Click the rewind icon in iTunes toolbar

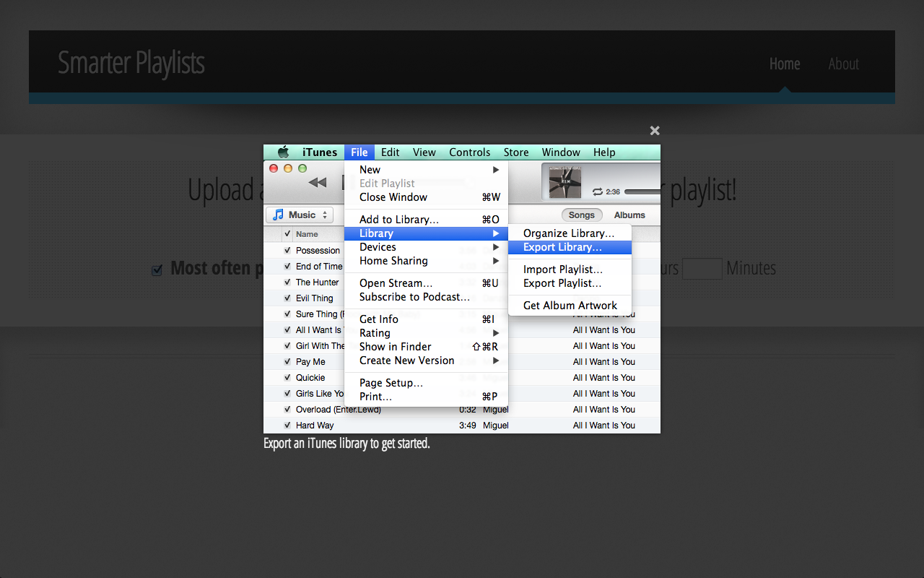click(317, 183)
